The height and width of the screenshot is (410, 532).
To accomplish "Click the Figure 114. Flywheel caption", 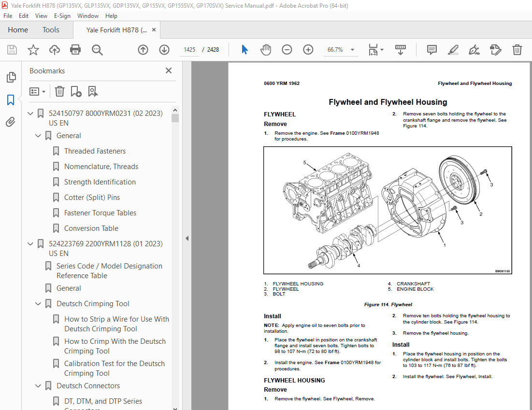I will tap(388, 305).
